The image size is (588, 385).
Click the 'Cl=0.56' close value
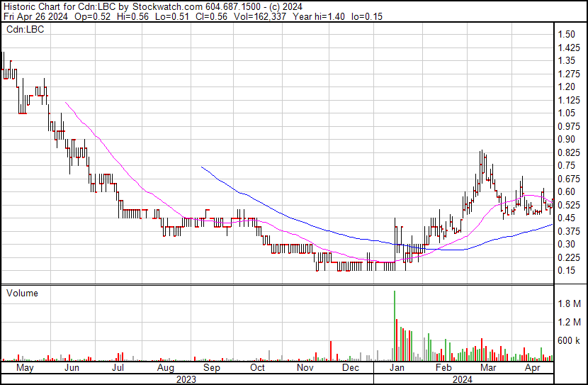point(211,16)
